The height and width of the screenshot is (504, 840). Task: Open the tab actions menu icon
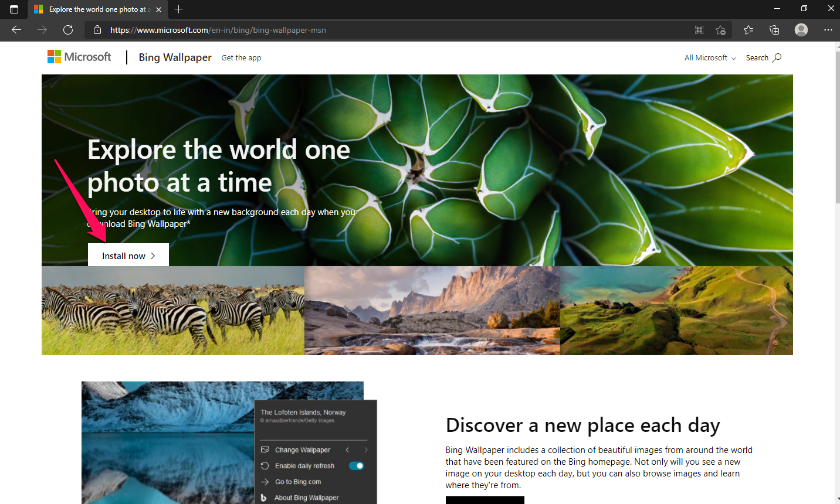tap(14, 9)
